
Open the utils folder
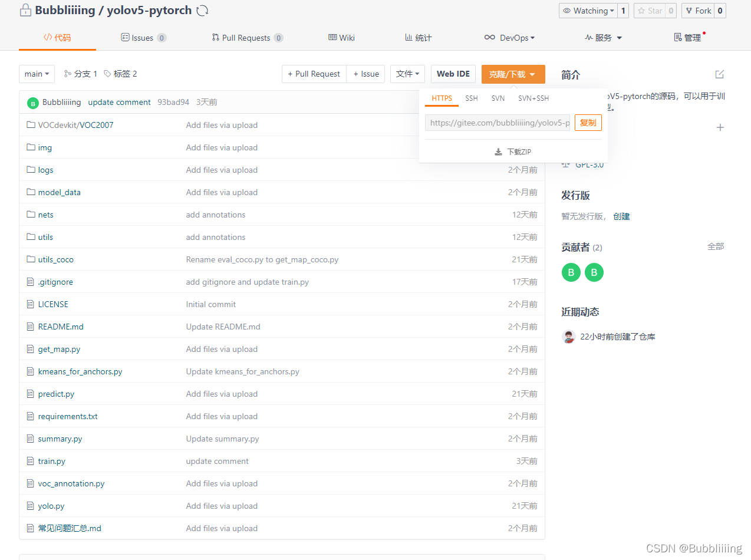click(x=45, y=237)
